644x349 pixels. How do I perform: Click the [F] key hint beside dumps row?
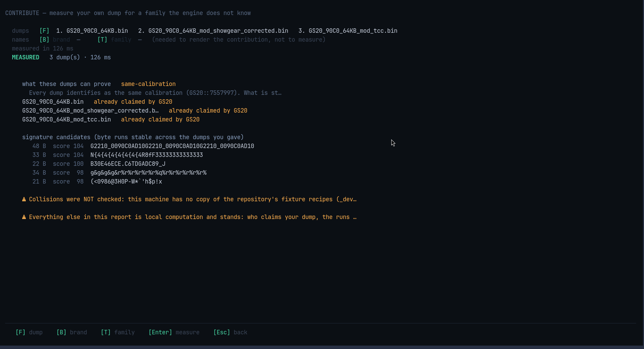click(44, 31)
